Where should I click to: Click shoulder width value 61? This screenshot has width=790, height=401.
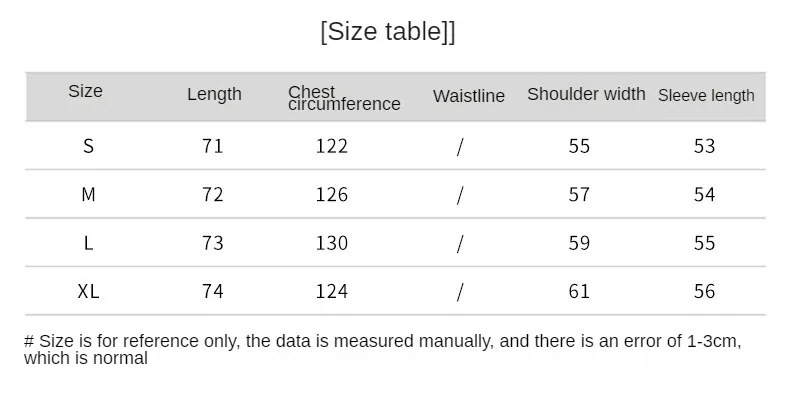[x=579, y=291]
